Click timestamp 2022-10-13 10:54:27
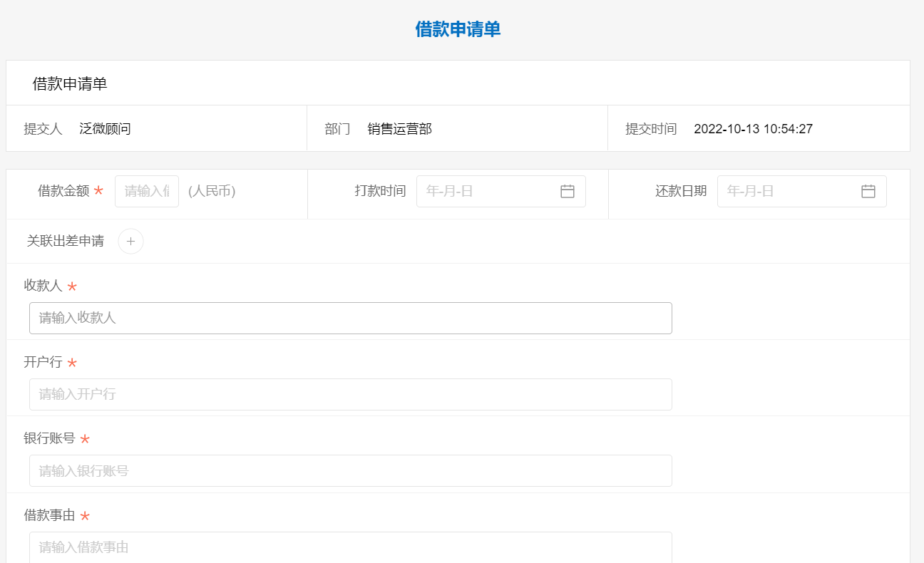The height and width of the screenshot is (563, 924). pyautogui.click(x=753, y=129)
